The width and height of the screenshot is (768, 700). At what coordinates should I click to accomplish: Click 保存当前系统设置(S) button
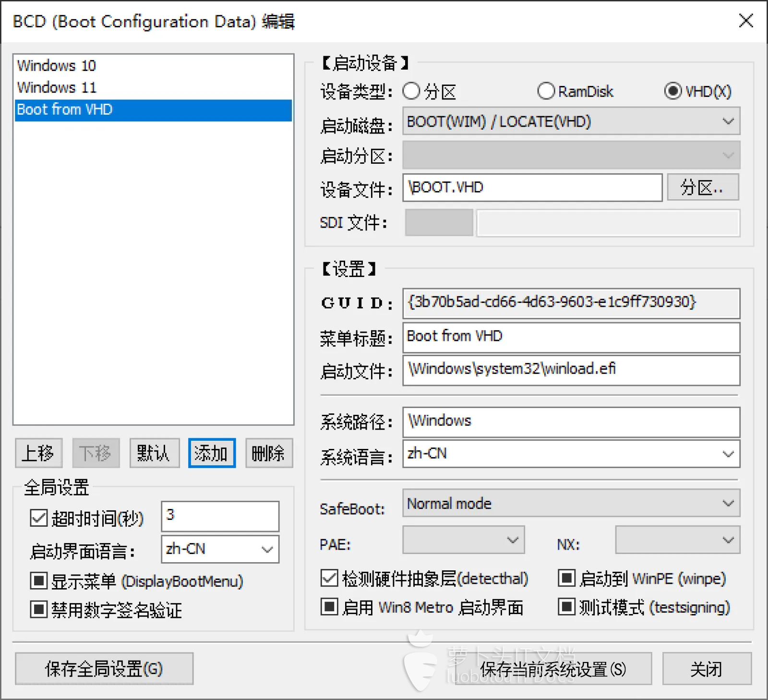(553, 669)
